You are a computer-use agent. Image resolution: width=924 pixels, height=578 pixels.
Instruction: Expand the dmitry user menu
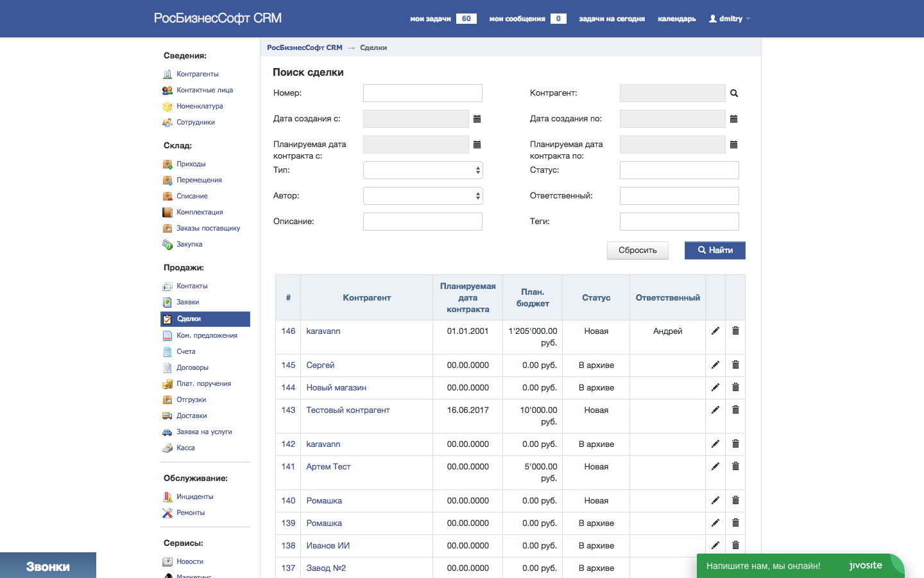pyautogui.click(x=729, y=19)
